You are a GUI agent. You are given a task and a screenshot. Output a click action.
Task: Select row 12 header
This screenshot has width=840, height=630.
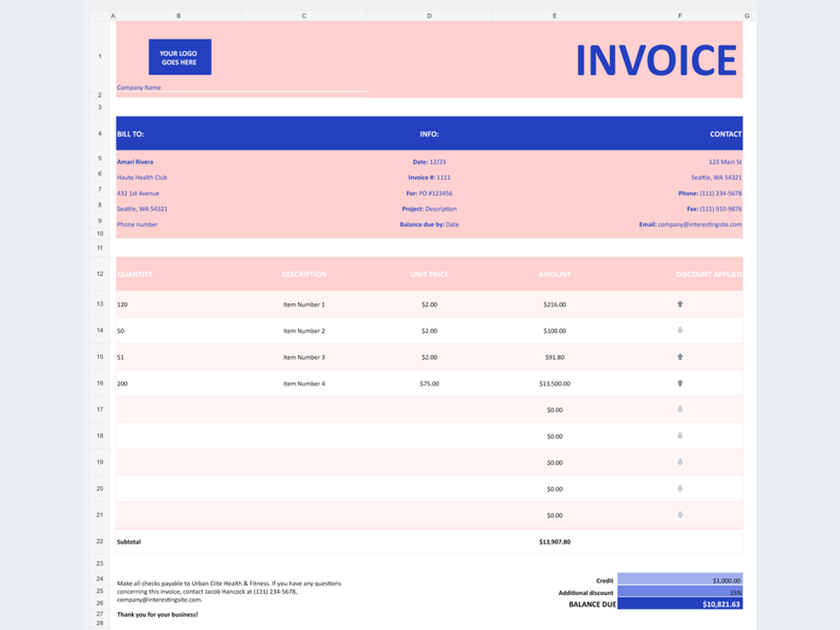100,274
